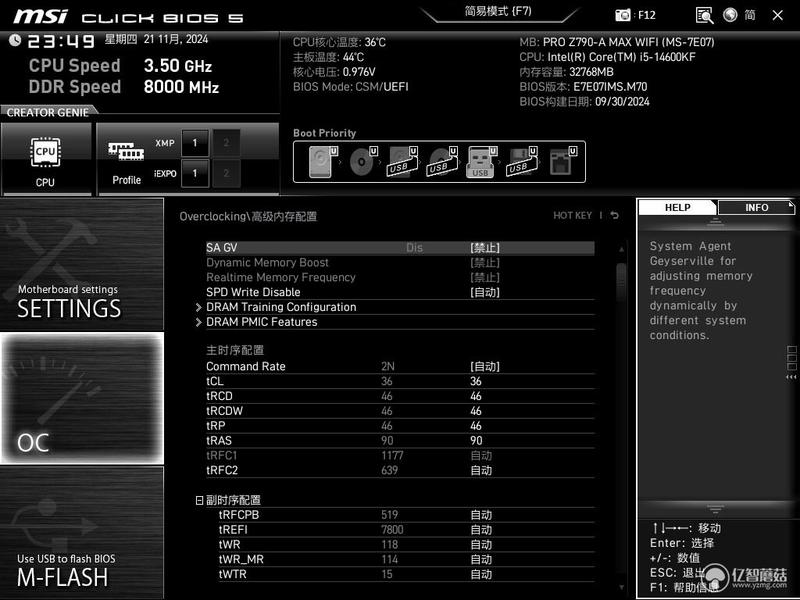
Task: Edit the tRCD value field
Action: point(476,396)
